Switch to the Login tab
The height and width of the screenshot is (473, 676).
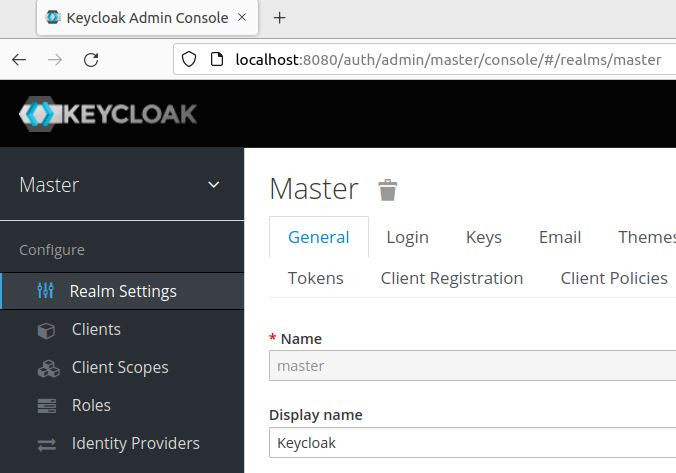point(407,237)
